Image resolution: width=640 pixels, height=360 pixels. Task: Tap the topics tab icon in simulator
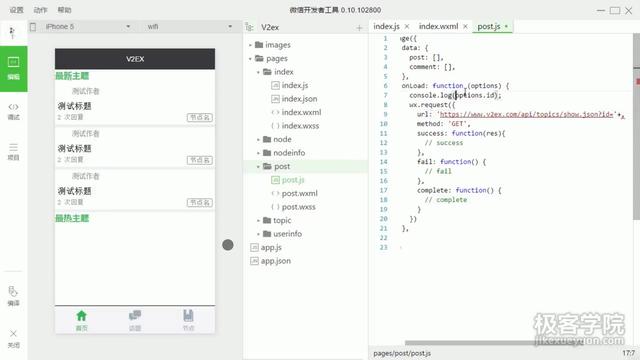(x=135, y=320)
